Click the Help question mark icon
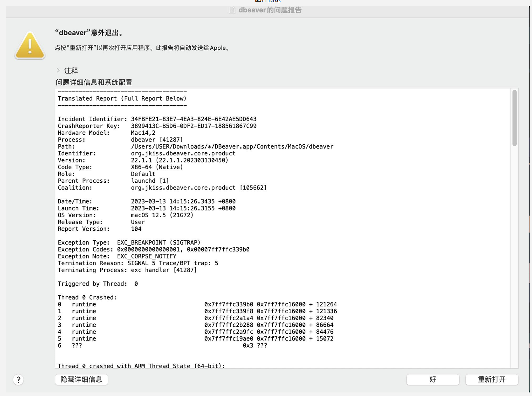This screenshot has width=532, height=396. tap(18, 380)
